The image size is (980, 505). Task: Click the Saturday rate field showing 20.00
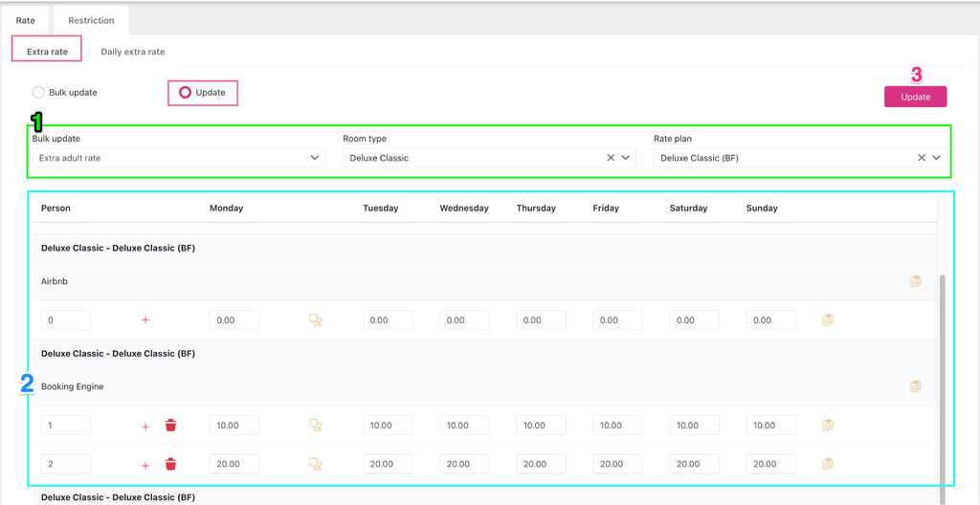(695, 465)
